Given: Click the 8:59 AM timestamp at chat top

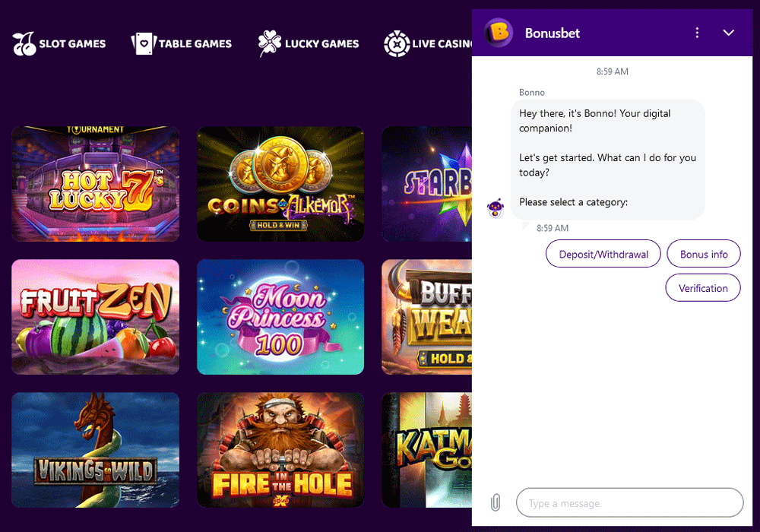Looking at the screenshot, I should (x=612, y=71).
